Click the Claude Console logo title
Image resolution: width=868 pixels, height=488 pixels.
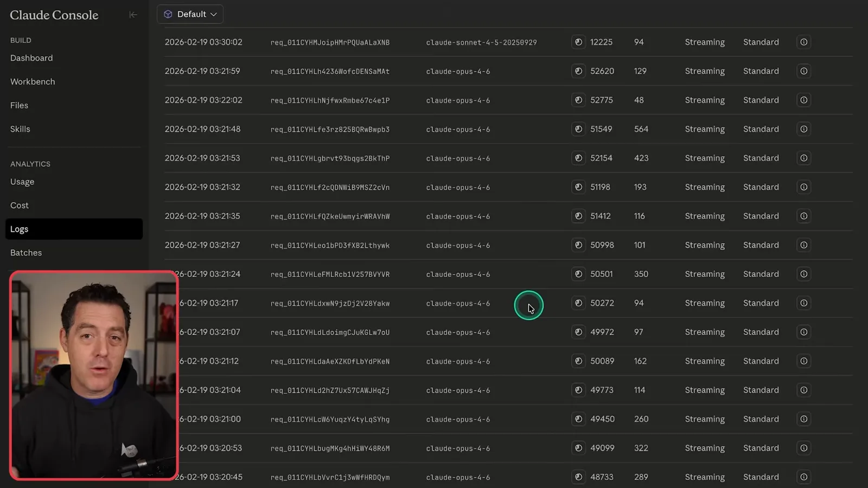tap(54, 15)
